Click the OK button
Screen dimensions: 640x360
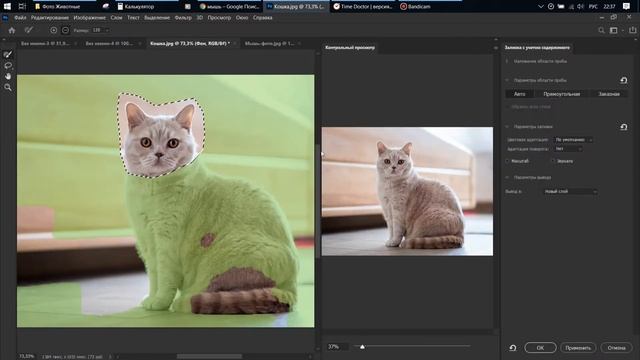point(540,348)
